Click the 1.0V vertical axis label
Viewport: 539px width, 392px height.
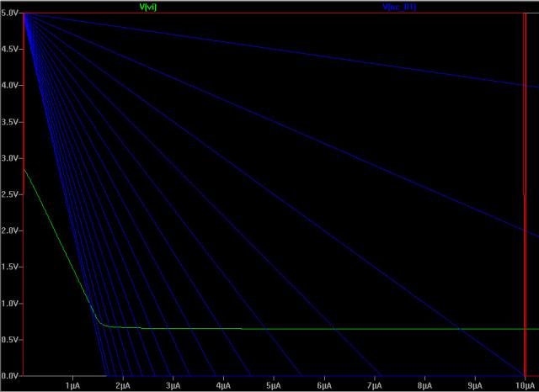coord(10,303)
